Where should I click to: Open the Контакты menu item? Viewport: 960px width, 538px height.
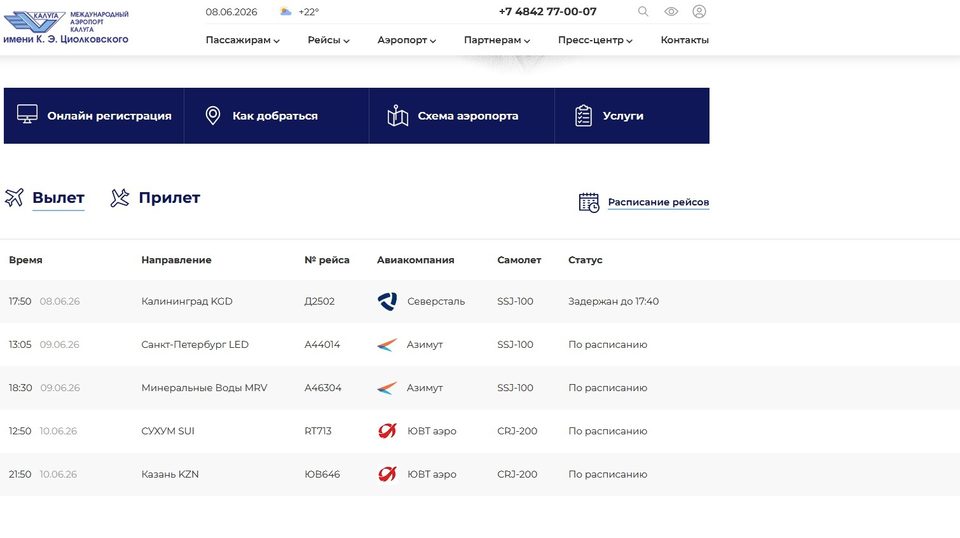pos(684,40)
